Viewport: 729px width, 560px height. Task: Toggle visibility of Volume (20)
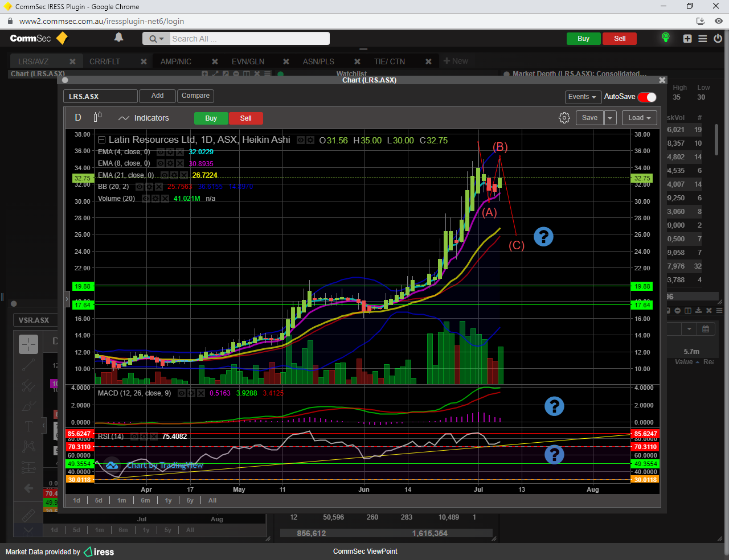coord(146,199)
